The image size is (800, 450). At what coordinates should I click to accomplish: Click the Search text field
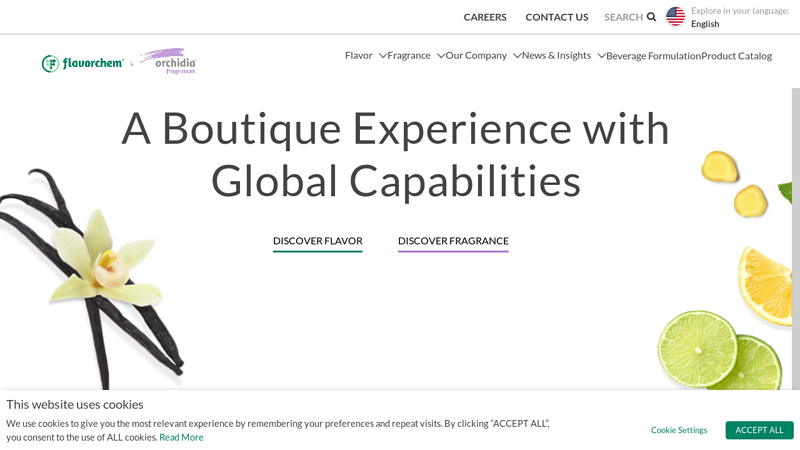point(623,17)
